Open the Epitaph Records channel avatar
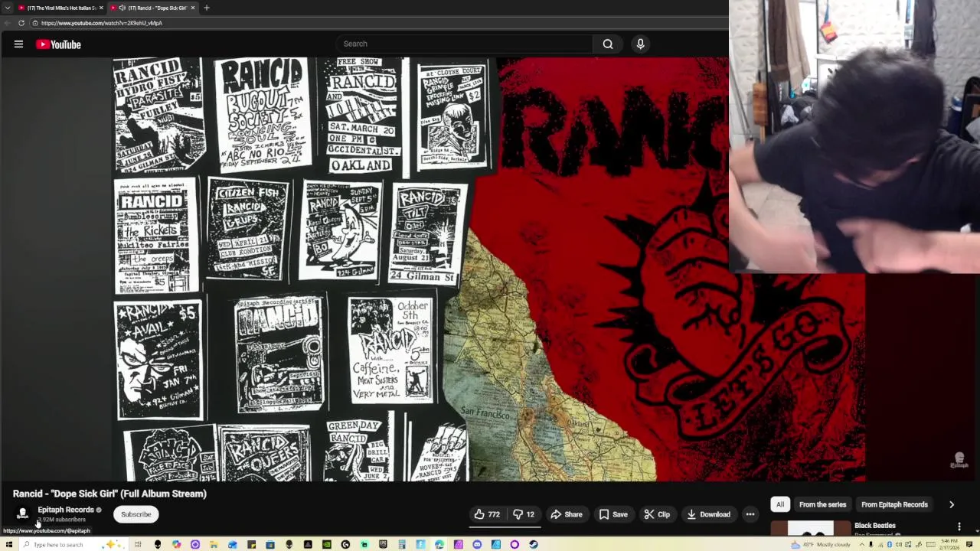 (x=22, y=514)
